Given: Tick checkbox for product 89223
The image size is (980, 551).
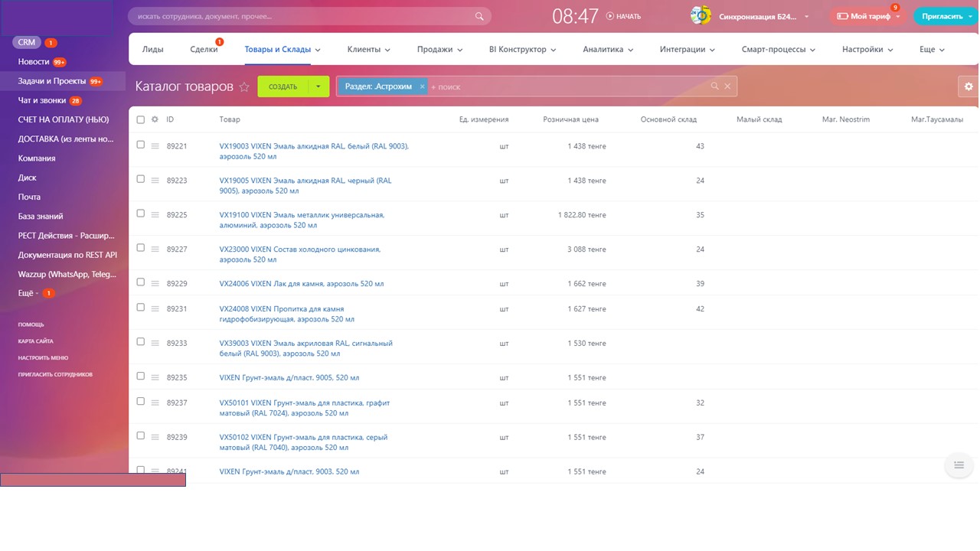Looking at the screenshot, I should coord(140,179).
